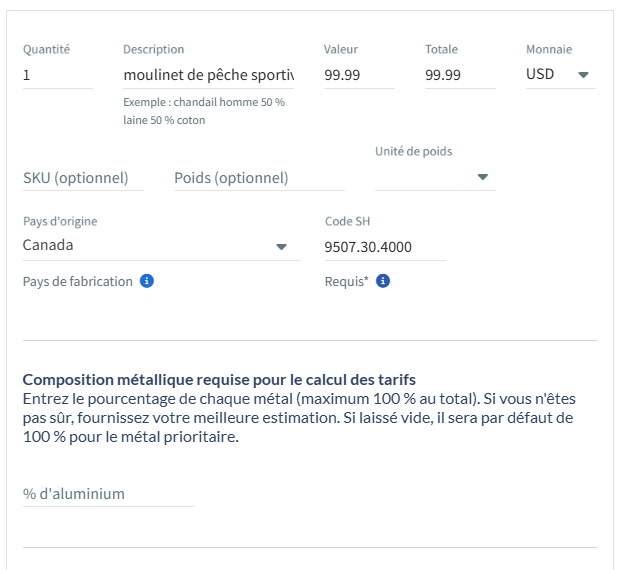621x570 pixels.
Task: Focus the Quantité input field
Action: point(57,75)
